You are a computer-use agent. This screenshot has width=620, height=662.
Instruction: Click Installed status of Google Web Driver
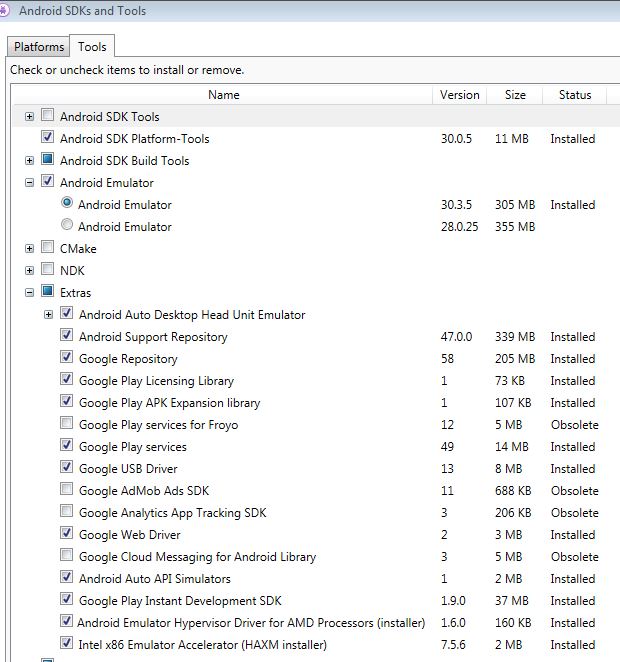[573, 535]
